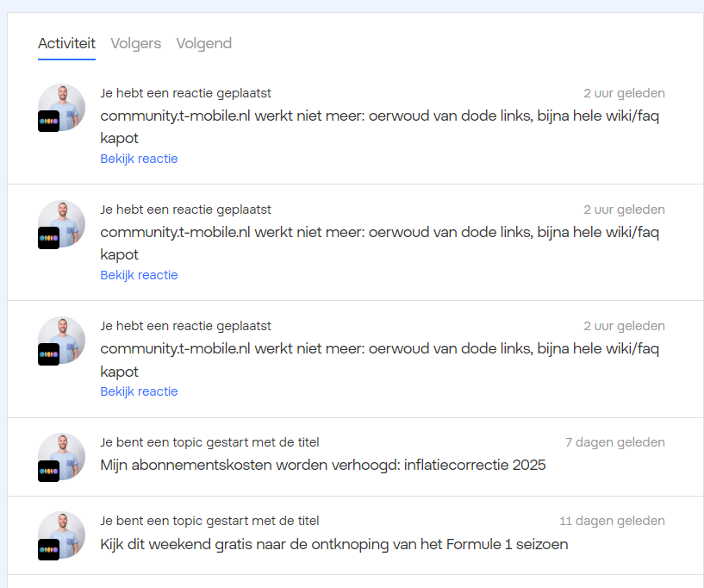Image resolution: width=704 pixels, height=588 pixels.
Task: Click 'Bekijk reactie' link in third activity
Action: click(x=140, y=391)
